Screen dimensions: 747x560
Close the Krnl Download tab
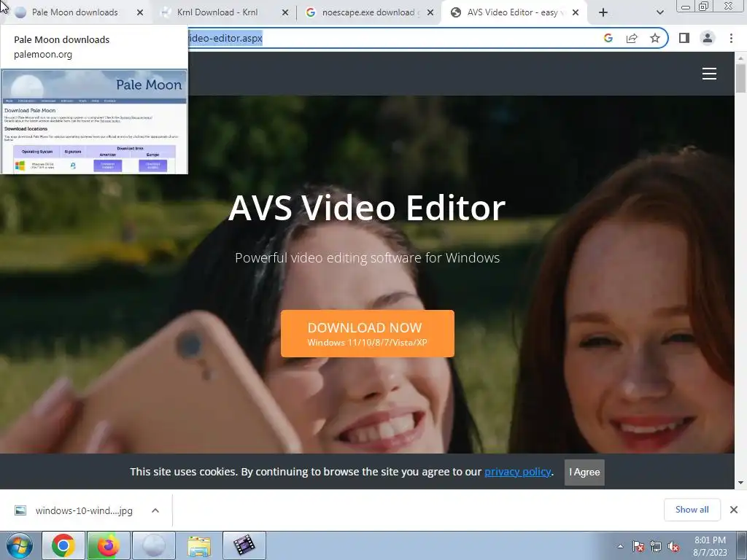285,13
